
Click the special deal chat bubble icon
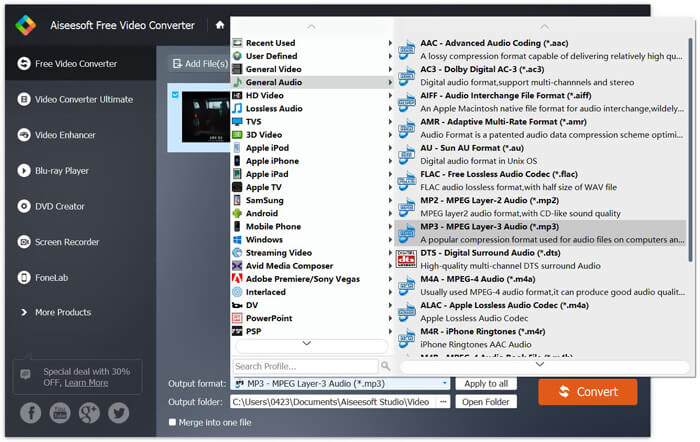(x=25, y=375)
